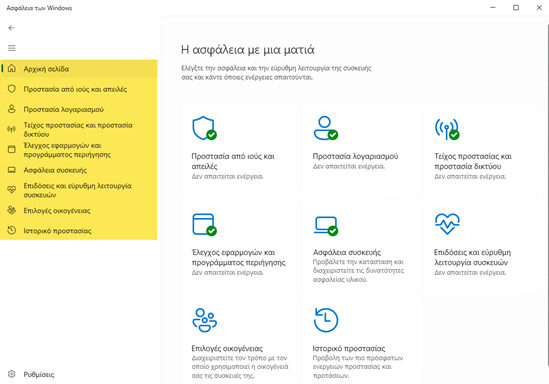Click the home icon beside Αρχική σελίδα

[12, 68]
